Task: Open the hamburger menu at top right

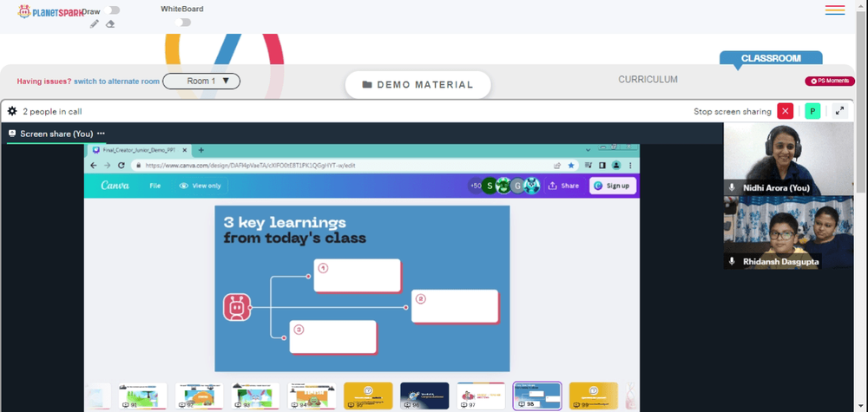Action: 835,10
